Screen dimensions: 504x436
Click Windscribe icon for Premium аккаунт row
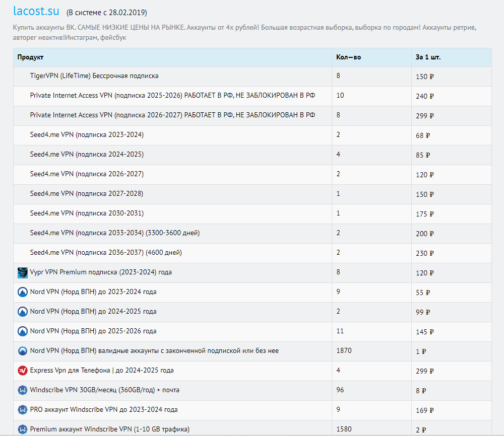(23, 429)
